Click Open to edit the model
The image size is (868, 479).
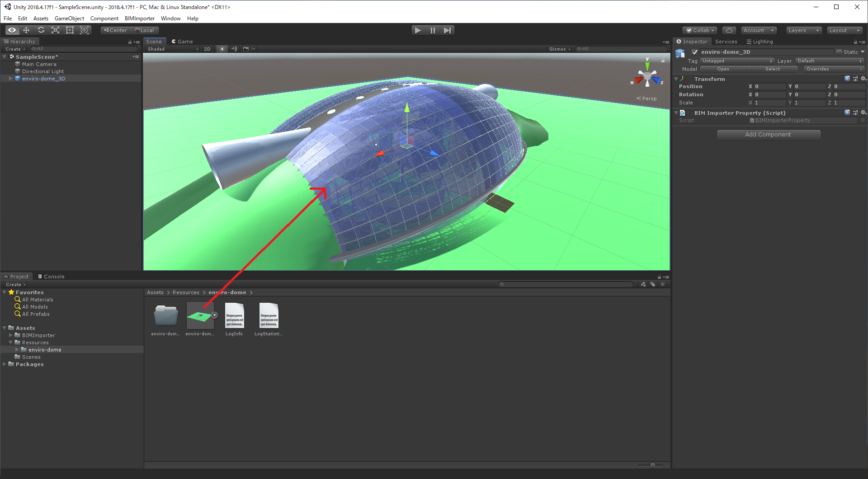pyautogui.click(x=723, y=69)
